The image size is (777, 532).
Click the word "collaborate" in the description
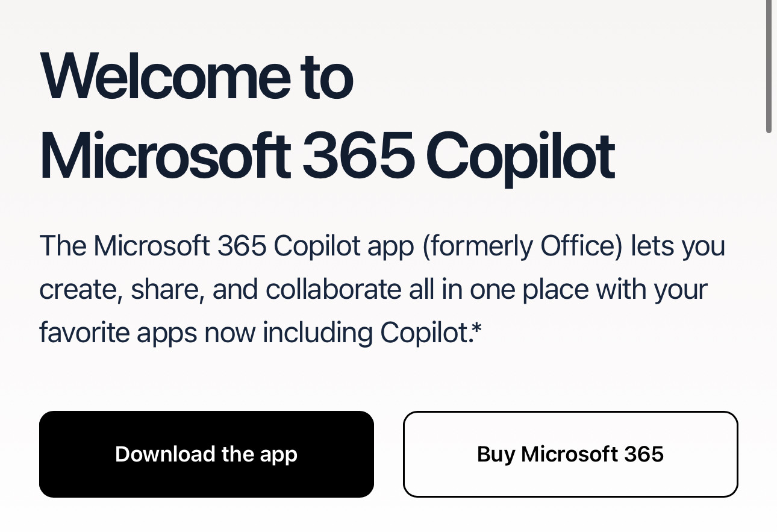(333, 289)
